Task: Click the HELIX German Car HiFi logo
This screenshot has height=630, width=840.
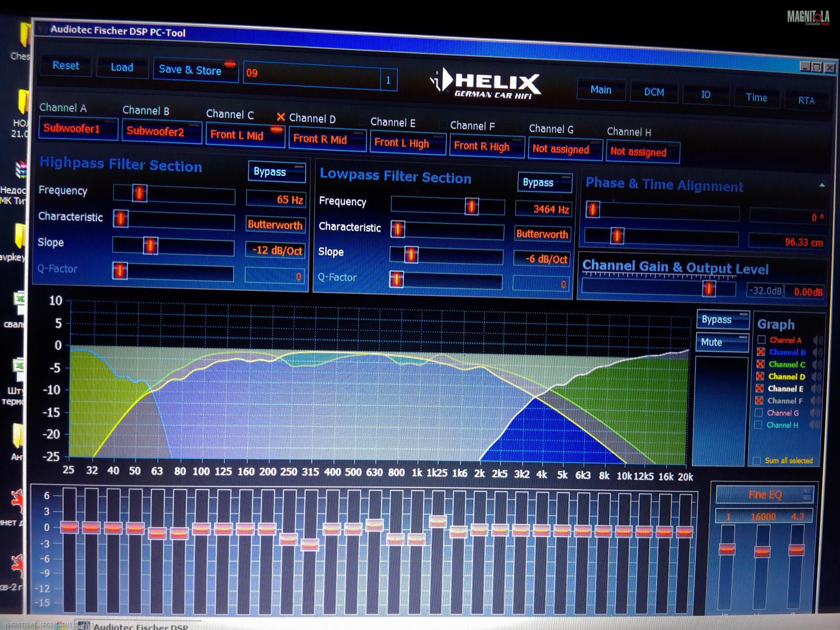Action: [x=485, y=84]
